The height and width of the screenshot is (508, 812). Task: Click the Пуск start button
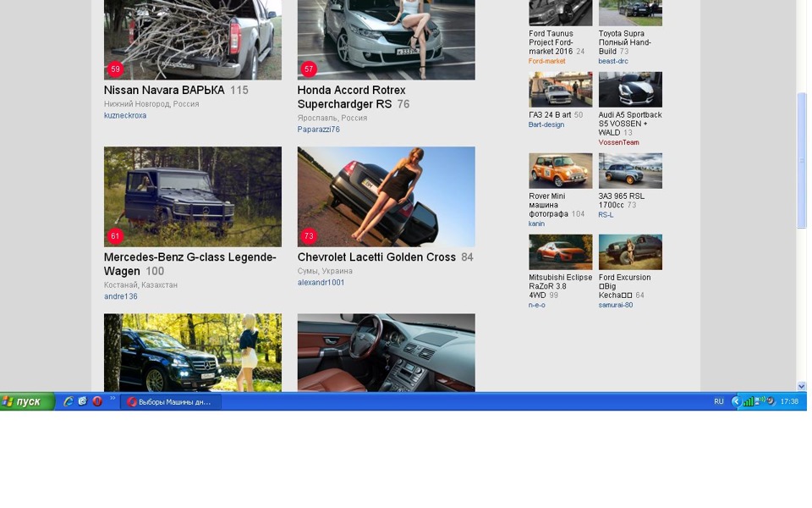point(27,401)
